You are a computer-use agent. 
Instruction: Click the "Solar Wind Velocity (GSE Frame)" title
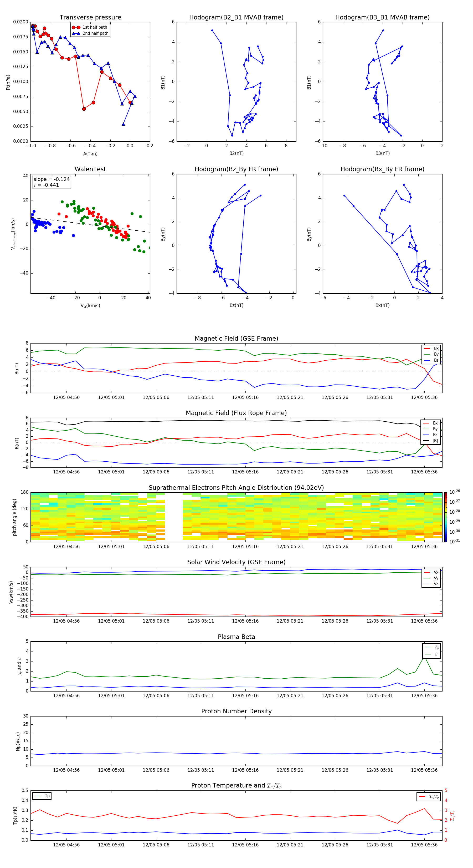click(236, 562)
